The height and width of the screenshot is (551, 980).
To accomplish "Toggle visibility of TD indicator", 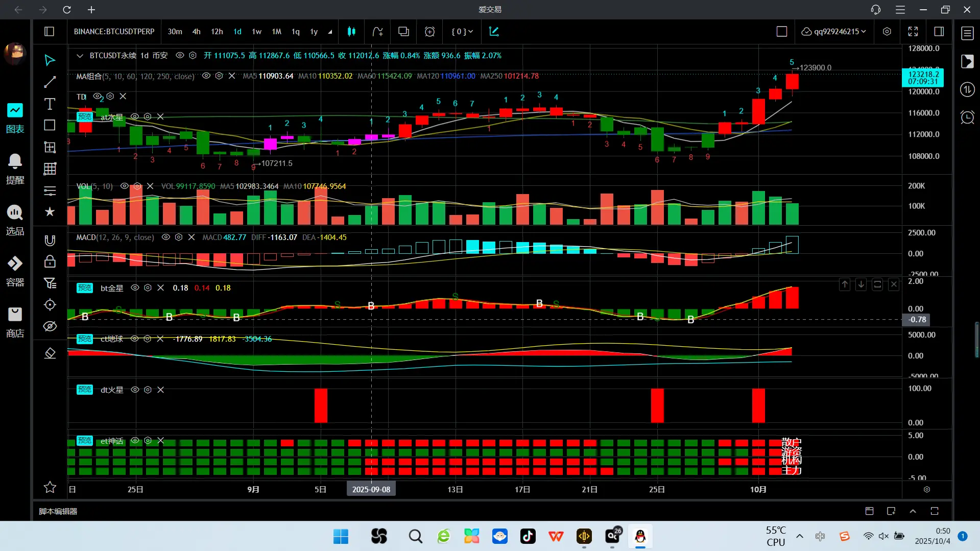I will coord(97,96).
